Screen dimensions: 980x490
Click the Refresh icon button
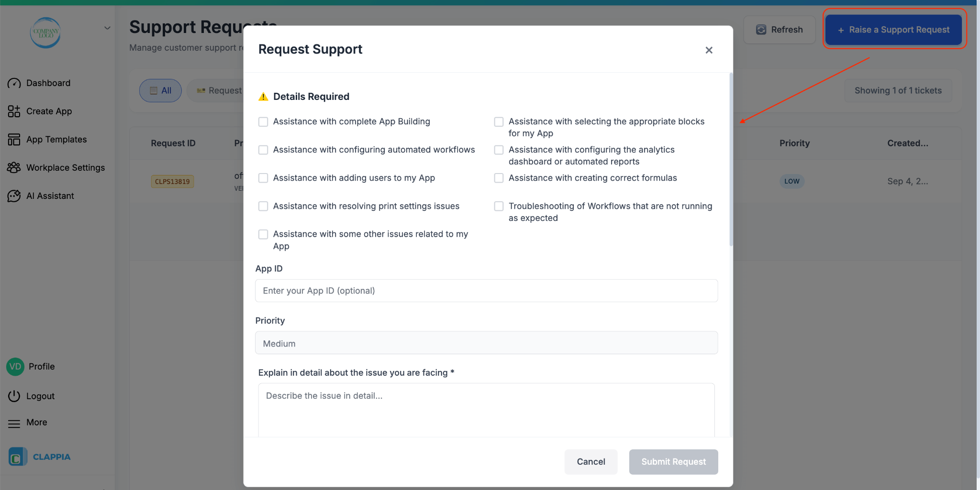point(761,29)
